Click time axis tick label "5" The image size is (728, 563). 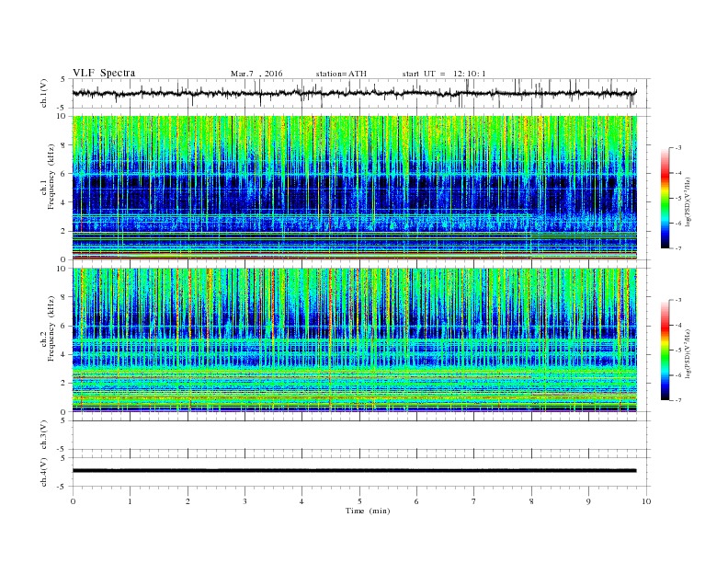pos(359,501)
